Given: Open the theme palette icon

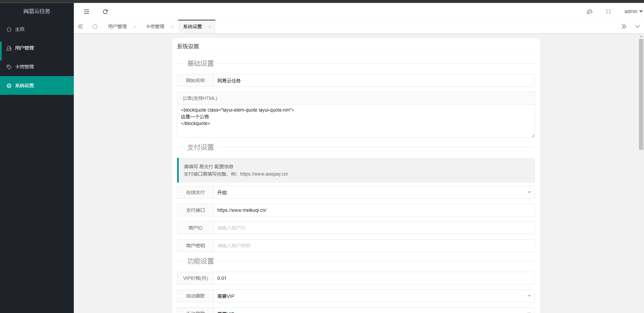Looking at the screenshot, I should coord(590,12).
